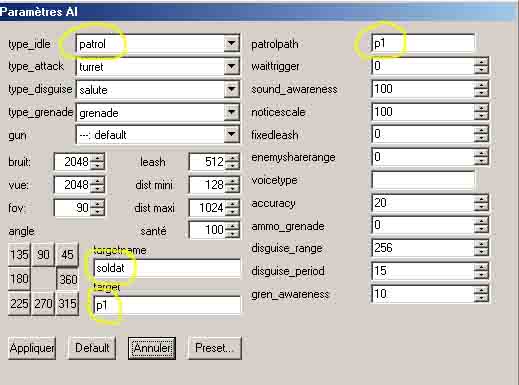Adjust the disguise_range spinner arrows

pyautogui.click(x=481, y=248)
